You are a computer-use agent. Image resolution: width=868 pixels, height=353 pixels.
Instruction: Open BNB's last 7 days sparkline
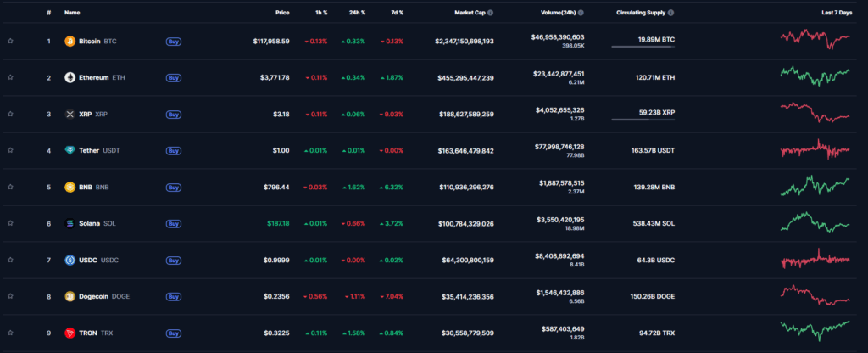point(815,186)
